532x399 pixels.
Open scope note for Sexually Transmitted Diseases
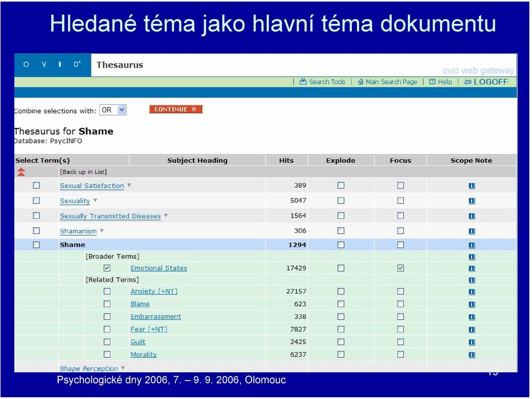click(x=472, y=216)
